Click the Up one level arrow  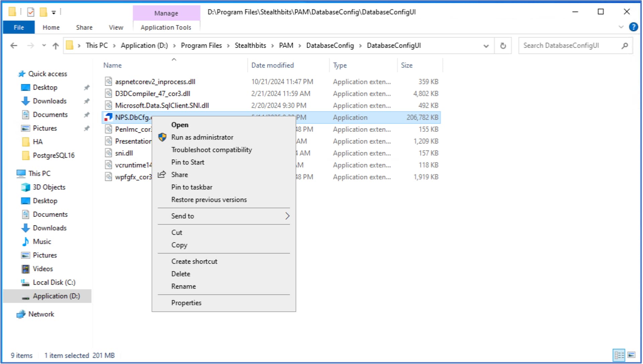pos(56,46)
